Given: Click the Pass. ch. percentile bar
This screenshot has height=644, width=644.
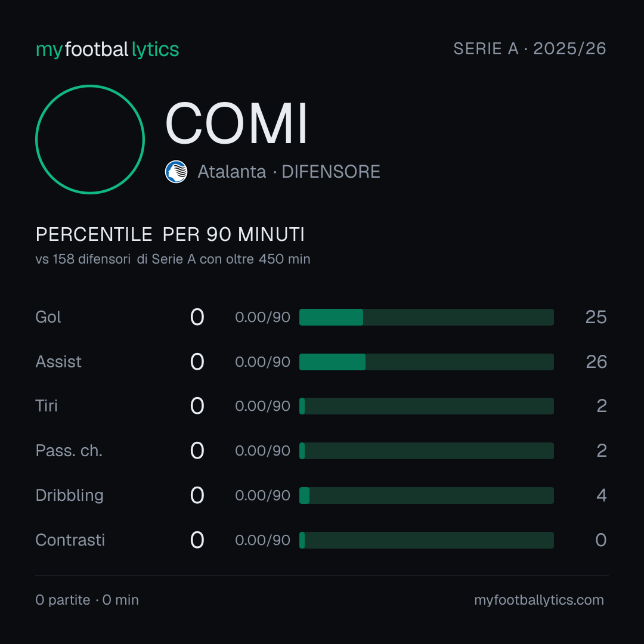Looking at the screenshot, I should (426, 451).
